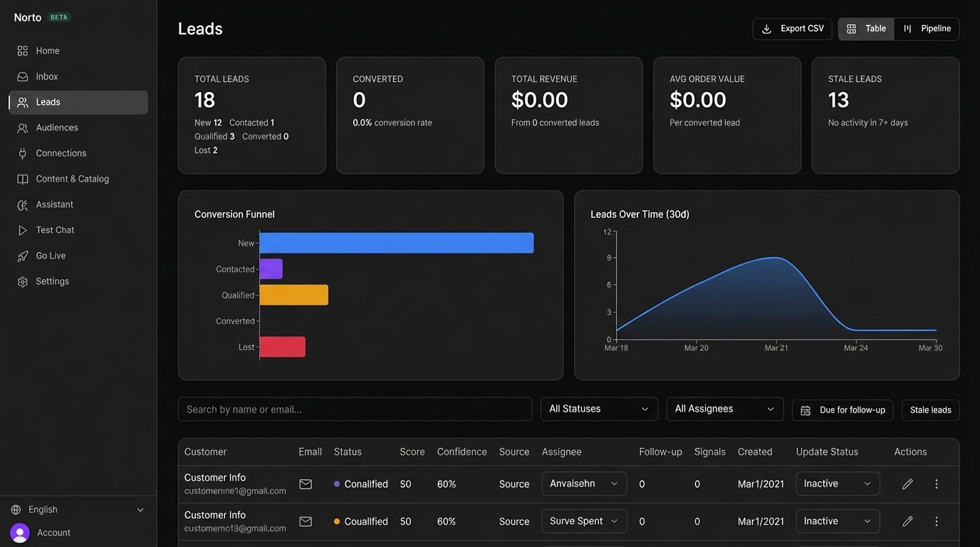The height and width of the screenshot is (547, 980).
Task: Click the red Lost bar in funnel
Action: (x=283, y=347)
